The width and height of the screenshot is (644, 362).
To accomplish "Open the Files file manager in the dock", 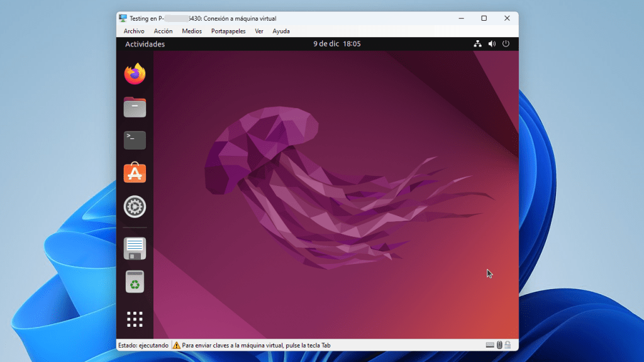I will pos(135,107).
